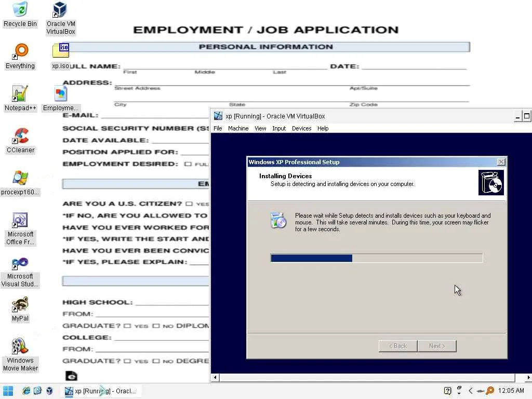Open the Input menu in VirtualBox

click(279, 128)
